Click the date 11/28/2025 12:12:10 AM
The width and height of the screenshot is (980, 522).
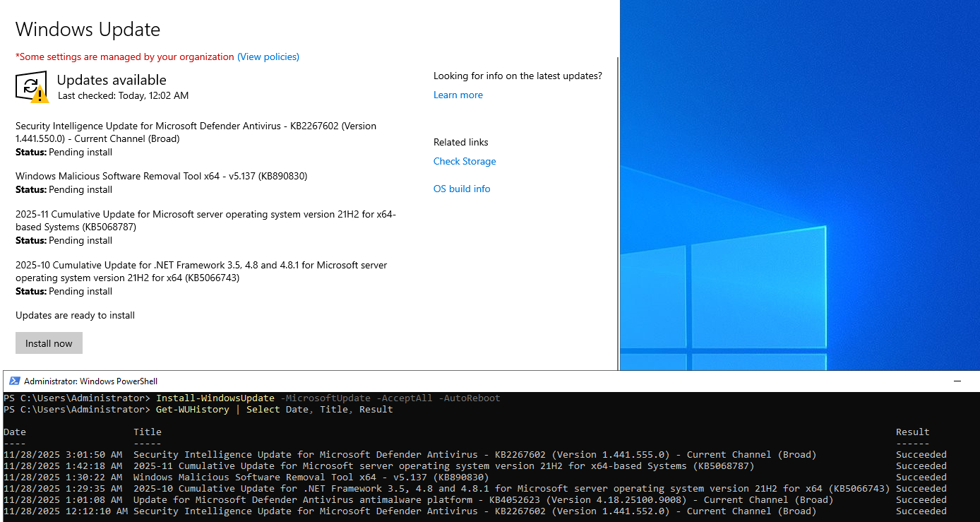point(66,511)
